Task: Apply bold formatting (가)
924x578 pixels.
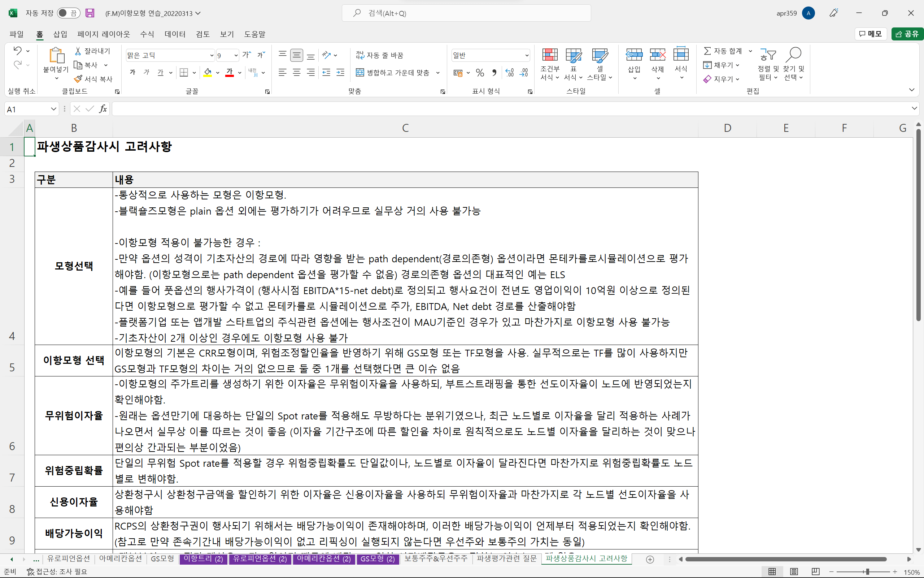Action: pyautogui.click(x=132, y=72)
